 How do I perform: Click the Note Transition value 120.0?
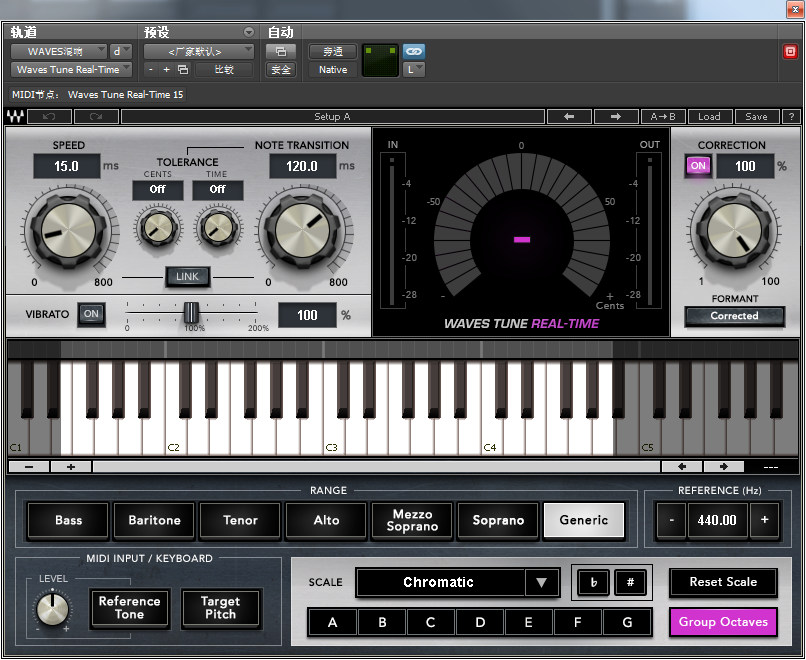point(302,166)
